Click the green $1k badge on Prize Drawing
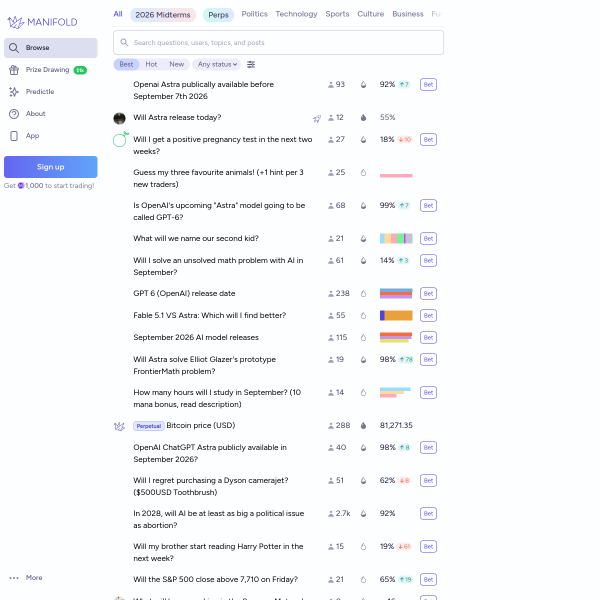The height and width of the screenshot is (600, 600). pyautogui.click(x=80, y=70)
